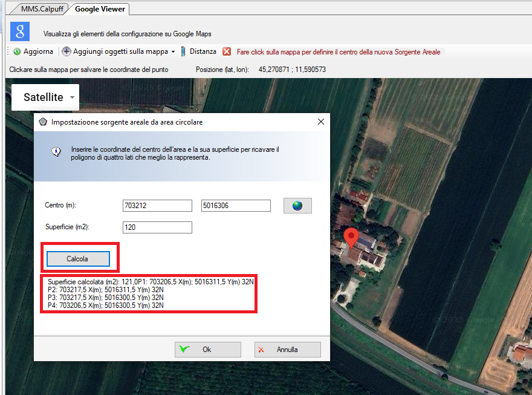Screen dimensions: 532x395
Task: Click the red X cancel icon in toolbar
Action: tap(227, 52)
